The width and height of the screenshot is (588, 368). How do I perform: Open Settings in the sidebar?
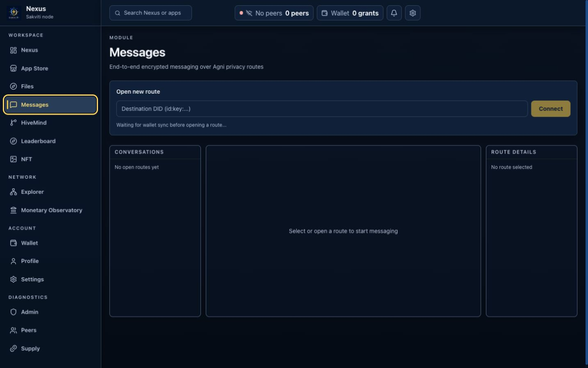point(50,279)
